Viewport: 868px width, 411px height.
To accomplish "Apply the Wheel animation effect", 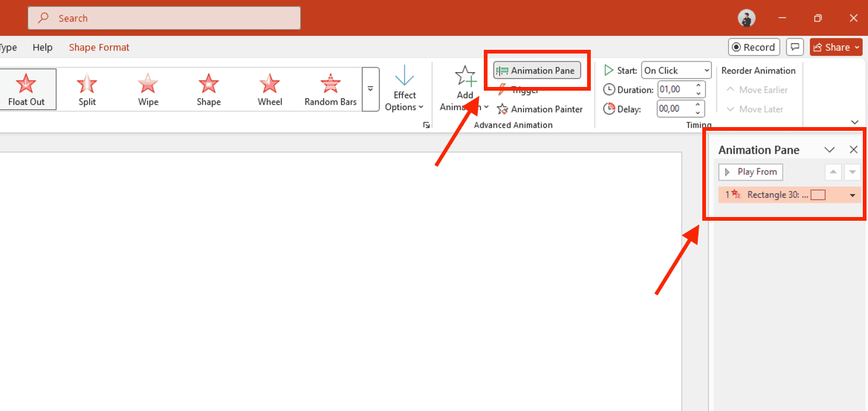I will pyautogui.click(x=270, y=90).
